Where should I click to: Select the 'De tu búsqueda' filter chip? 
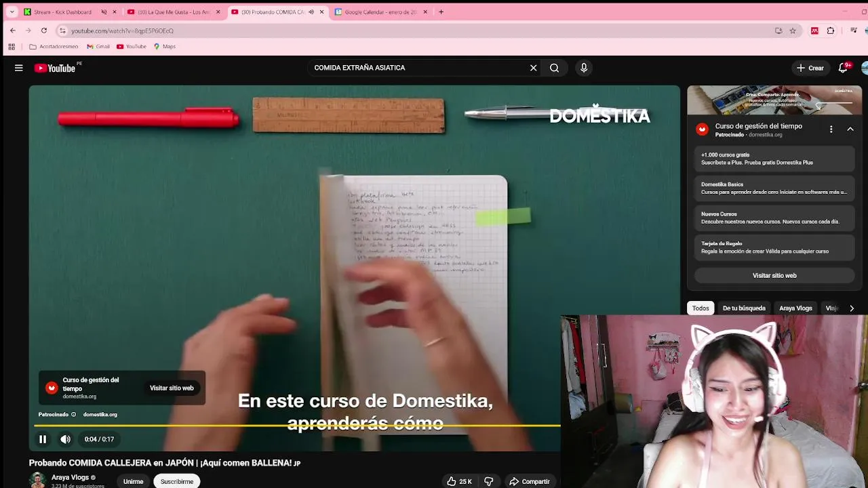click(x=744, y=308)
